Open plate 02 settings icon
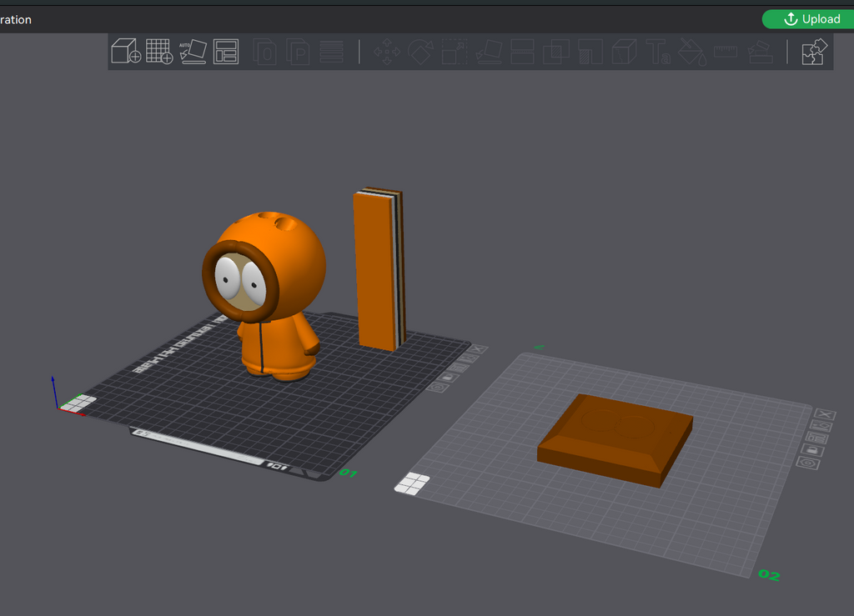Image resolution: width=854 pixels, height=616 pixels. [x=808, y=463]
